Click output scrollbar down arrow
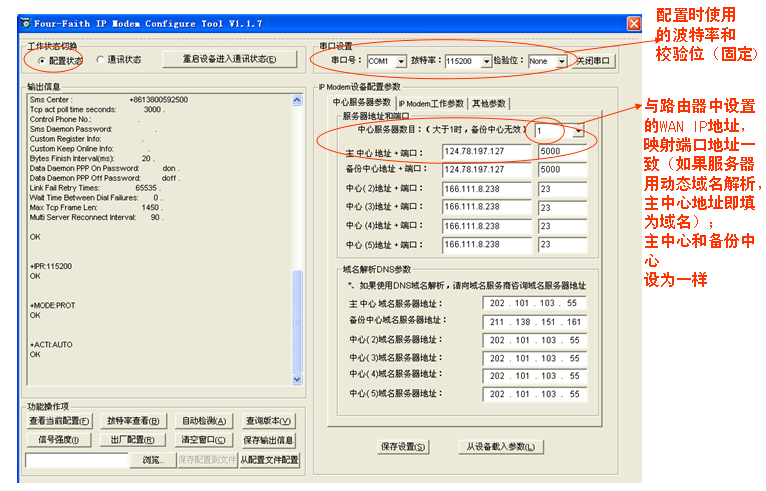The width and height of the screenshot is (766, 491). click(297, 379)
